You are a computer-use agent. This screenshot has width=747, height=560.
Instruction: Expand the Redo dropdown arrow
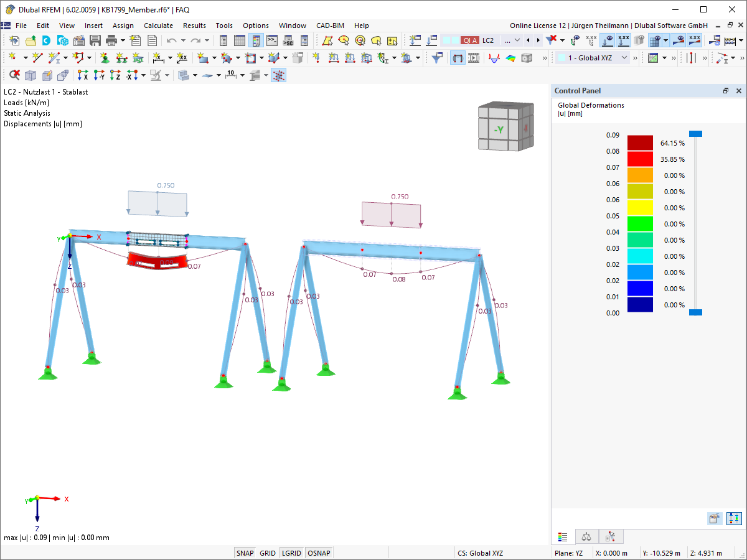[x=207, y=39]
